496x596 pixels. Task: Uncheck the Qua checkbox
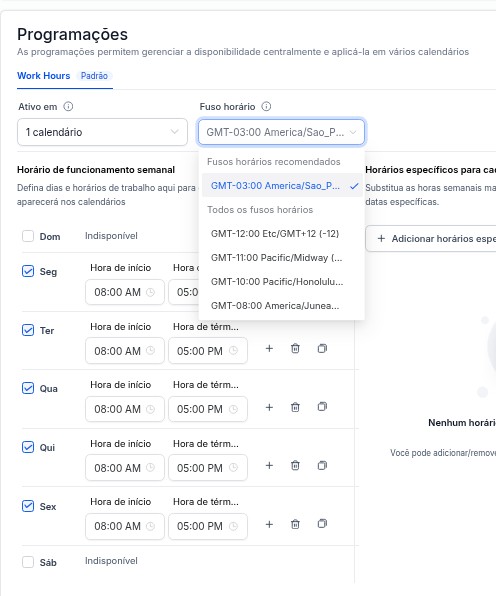[28, 388]
